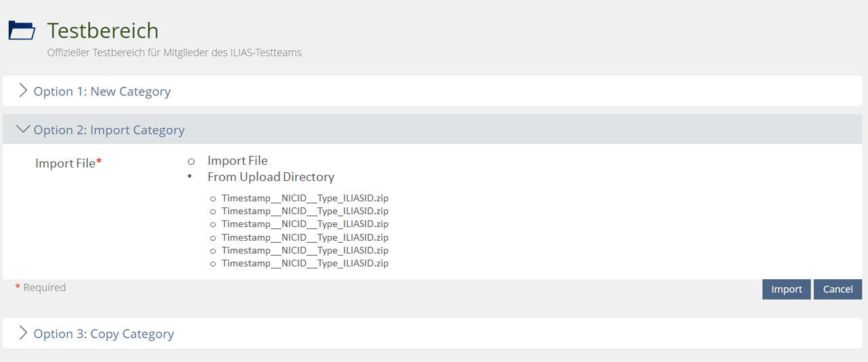Click the ILIAS-Testteams subtitle description text
This screenshot has width=868, height=362.
[174, 52]
